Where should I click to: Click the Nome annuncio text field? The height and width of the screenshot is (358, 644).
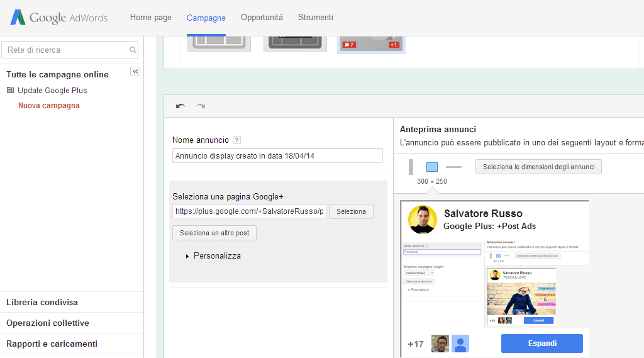[277, 156]
